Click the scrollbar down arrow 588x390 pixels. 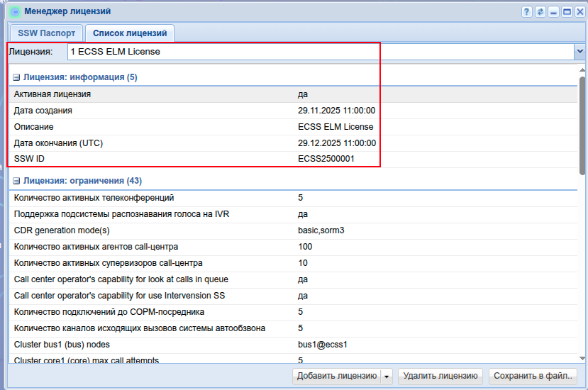582,359
